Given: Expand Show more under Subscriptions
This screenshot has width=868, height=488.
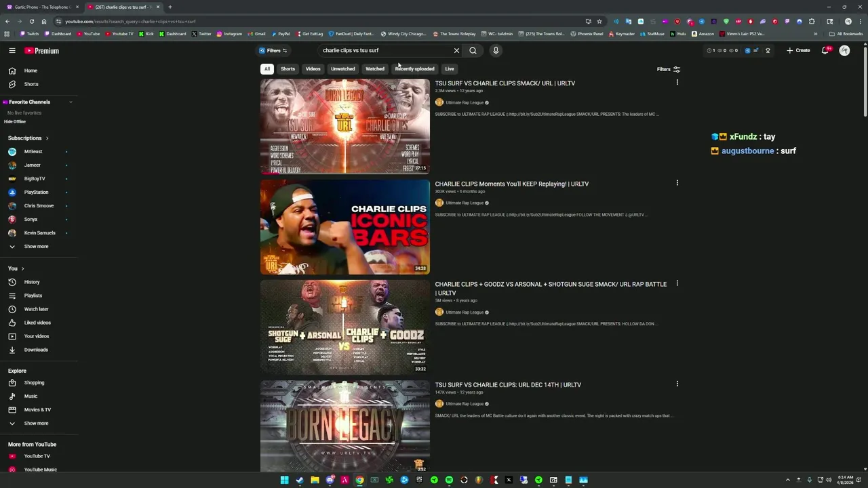Looking at the screenshot, I should pos(38,247).
